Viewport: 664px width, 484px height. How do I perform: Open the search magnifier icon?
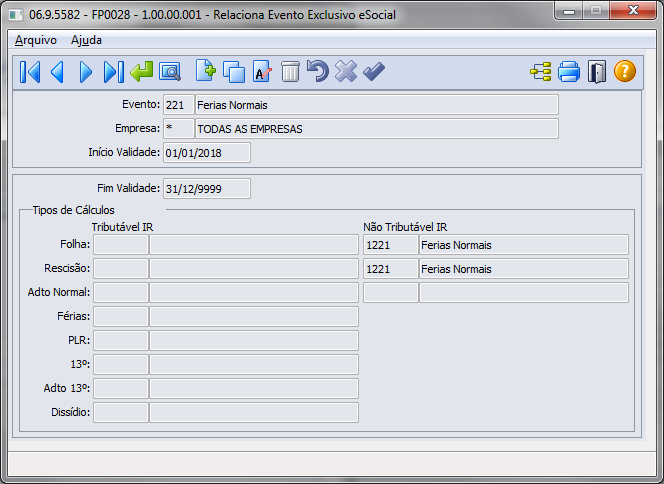[170, 72]
